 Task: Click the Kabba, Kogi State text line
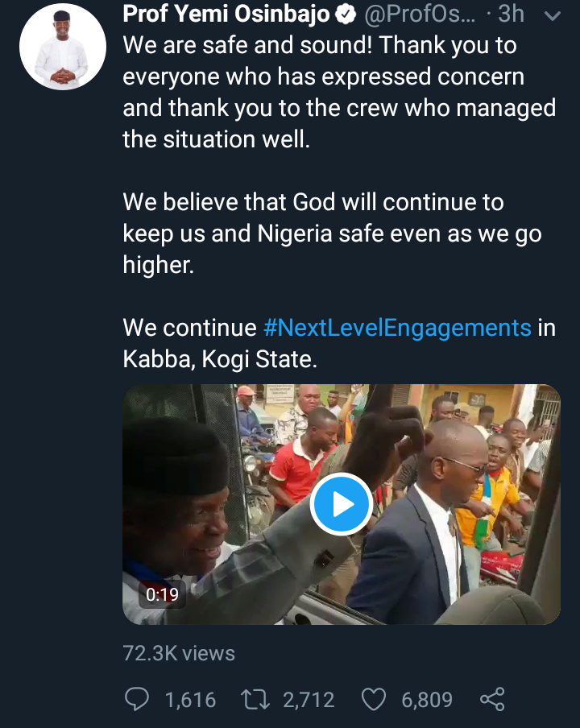(220, 359)
